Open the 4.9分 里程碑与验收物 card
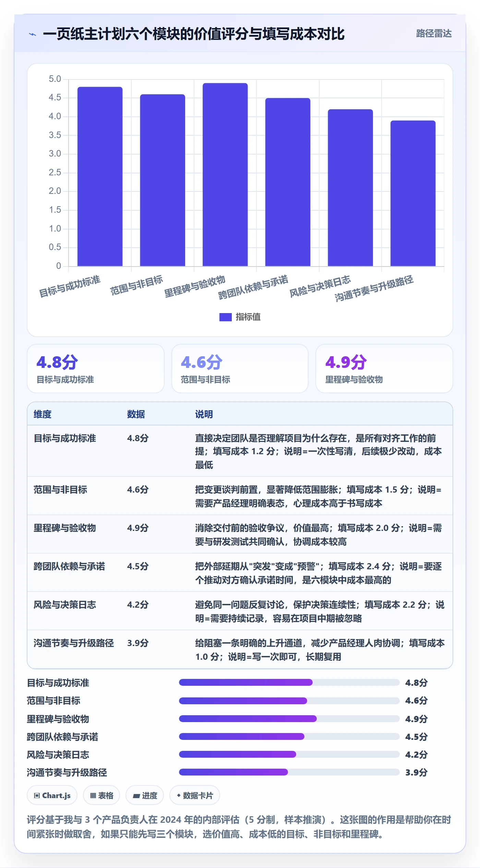This screenshot has width=480, height=868. click(384, 369)
